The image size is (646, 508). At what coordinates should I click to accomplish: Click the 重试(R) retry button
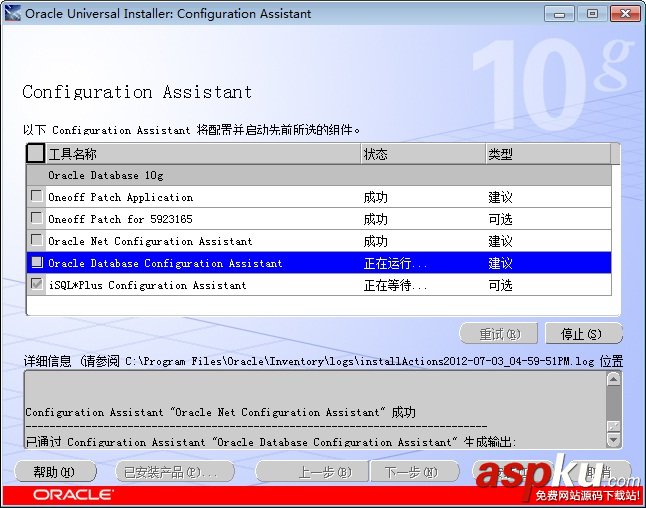(x=499, y=334)
